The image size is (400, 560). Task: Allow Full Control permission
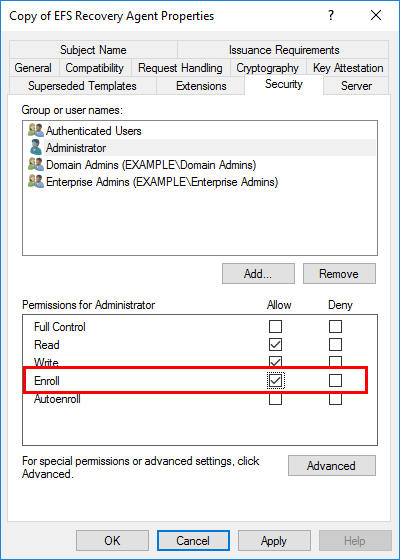pyautogui.click(x=275, y=326)
